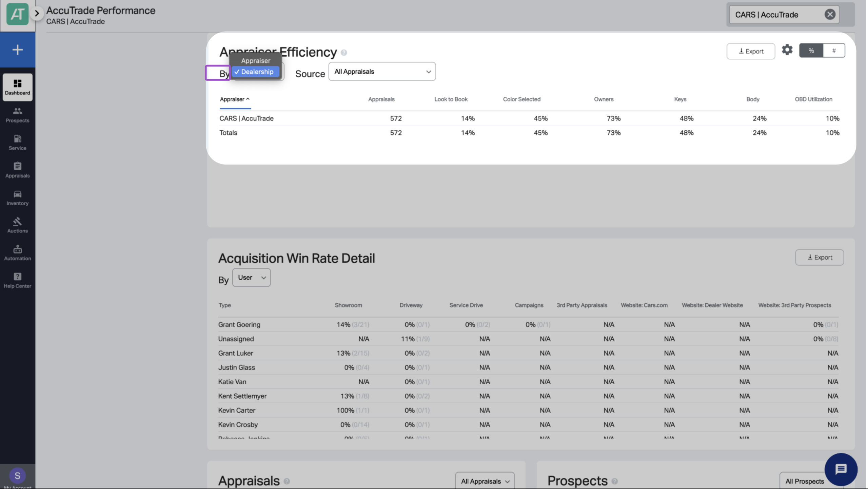Expand the sidebar with the chevron arrow

point(37,14)
